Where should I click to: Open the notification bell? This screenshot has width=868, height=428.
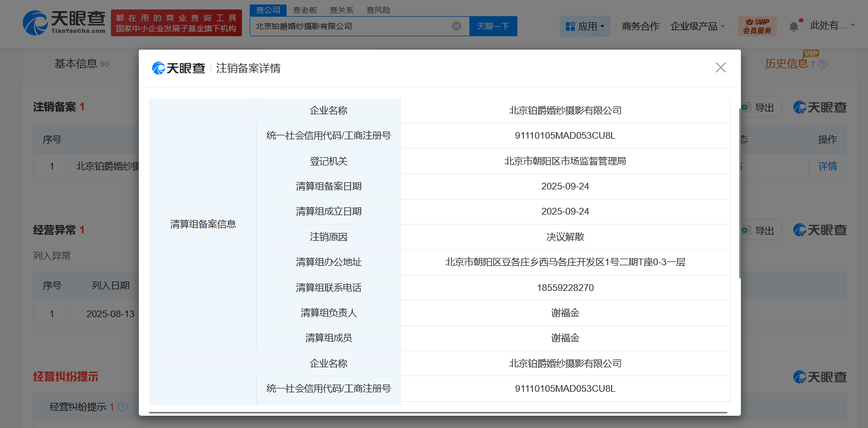[793, 26]
